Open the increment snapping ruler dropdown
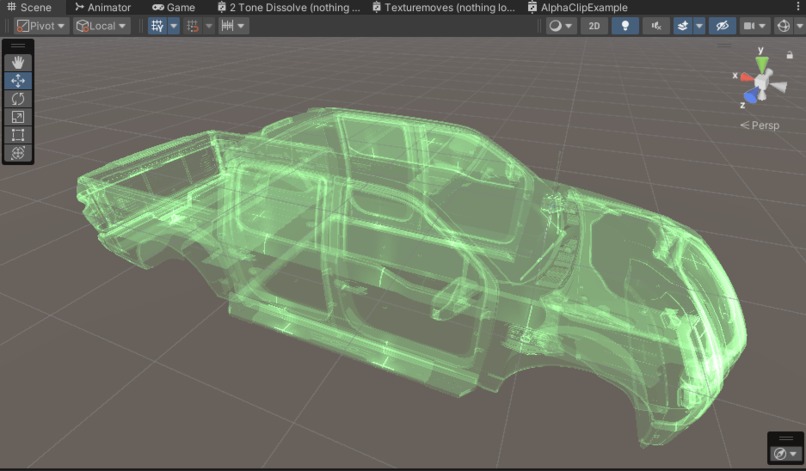The width and height of the screenshot is (806, 471). coord(233,26)
